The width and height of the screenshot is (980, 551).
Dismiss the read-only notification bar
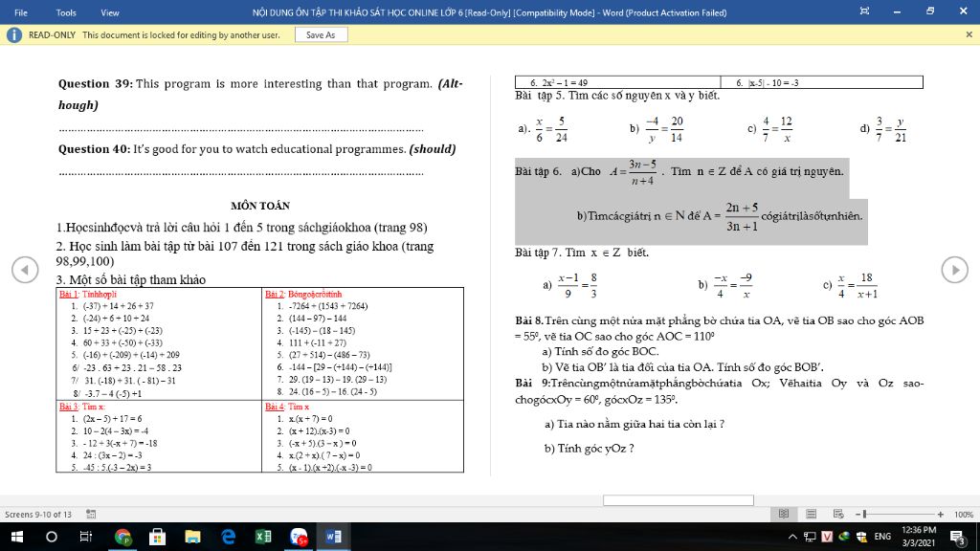[x=969, y=35]
